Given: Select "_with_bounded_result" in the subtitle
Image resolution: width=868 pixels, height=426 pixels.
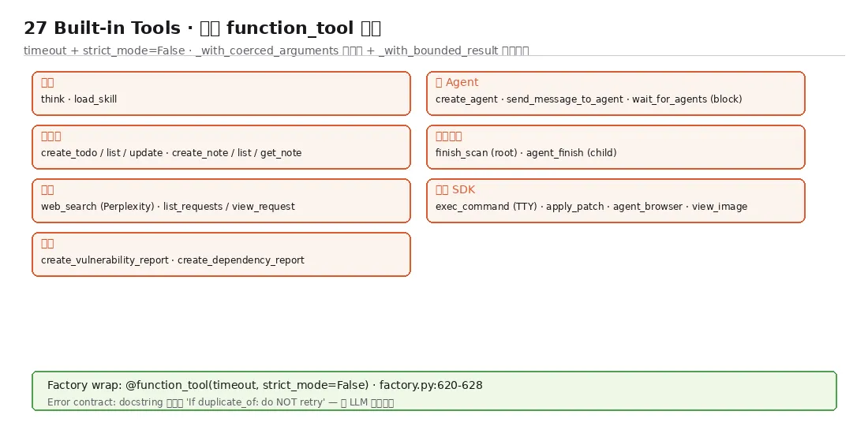Looking at the screenshot, I should click(438, 50).
